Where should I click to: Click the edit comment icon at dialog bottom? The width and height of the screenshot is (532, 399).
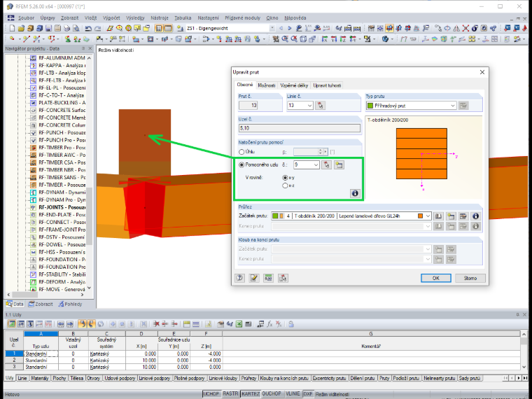(254, 278)
